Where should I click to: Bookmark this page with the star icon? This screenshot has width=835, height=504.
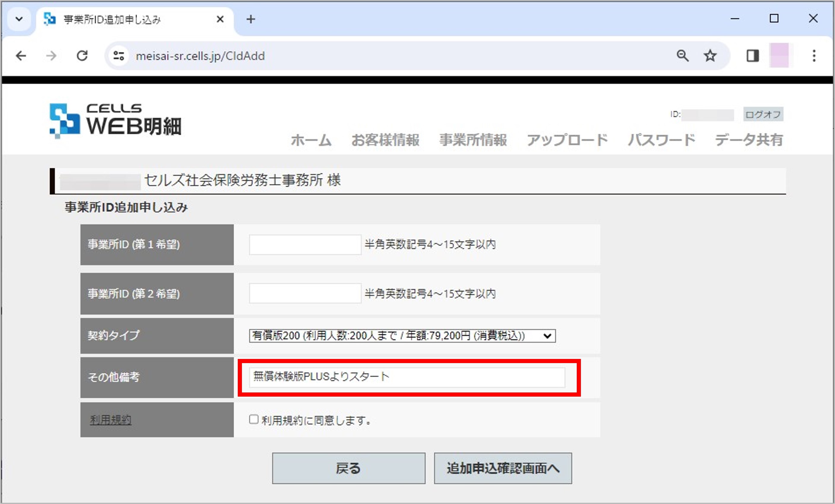pyautogui.click(x=710, y=56)
